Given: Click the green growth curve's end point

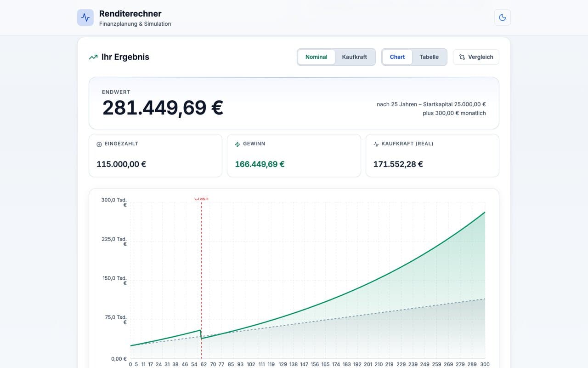Looking at the screenshot, I should [485, 212].
